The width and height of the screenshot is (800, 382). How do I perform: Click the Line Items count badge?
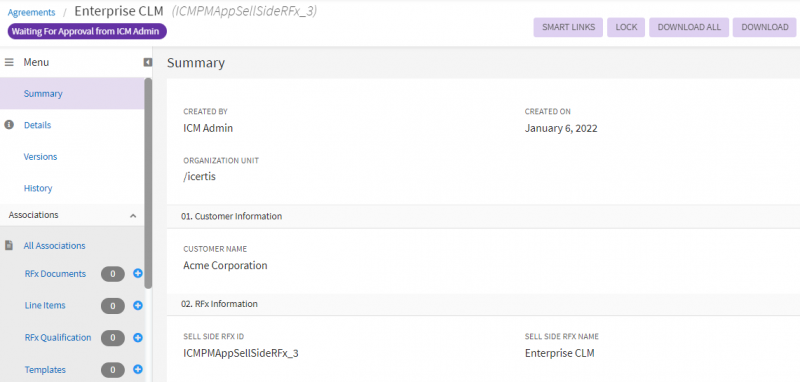[x=113, y=306]
